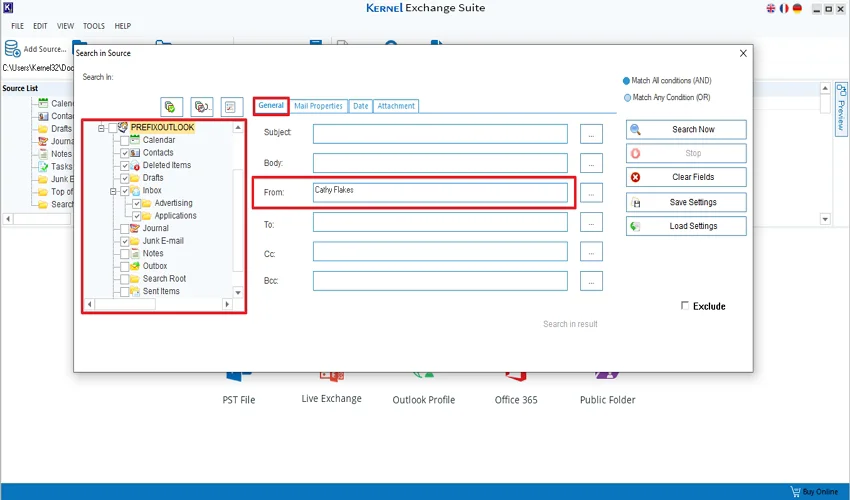Click the PREFIXOUTLOOK mailbox icon
The width and height of the screenshot is (850, 500).
(123, 127)
